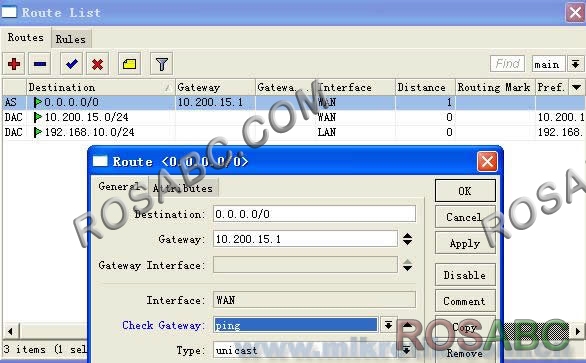Click the Route dialog title icon
Viewport: 586px width, 363px height.
click(100, 161)
